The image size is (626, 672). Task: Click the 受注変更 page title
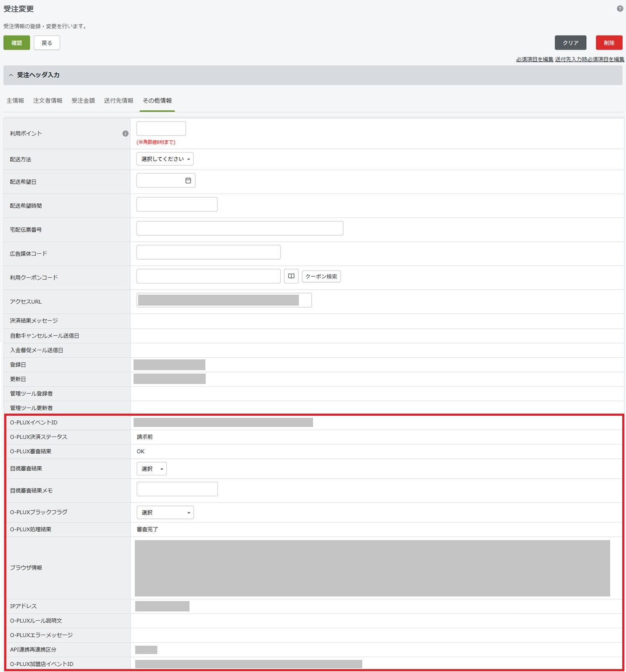19,9
